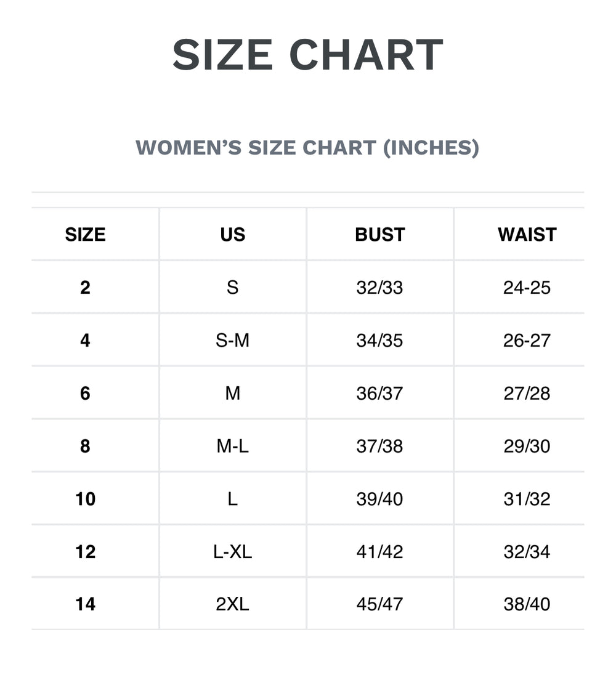The height and width of the screenshot is (680, 616).
Task: Select size 10 row label
Action: point(85,499)
